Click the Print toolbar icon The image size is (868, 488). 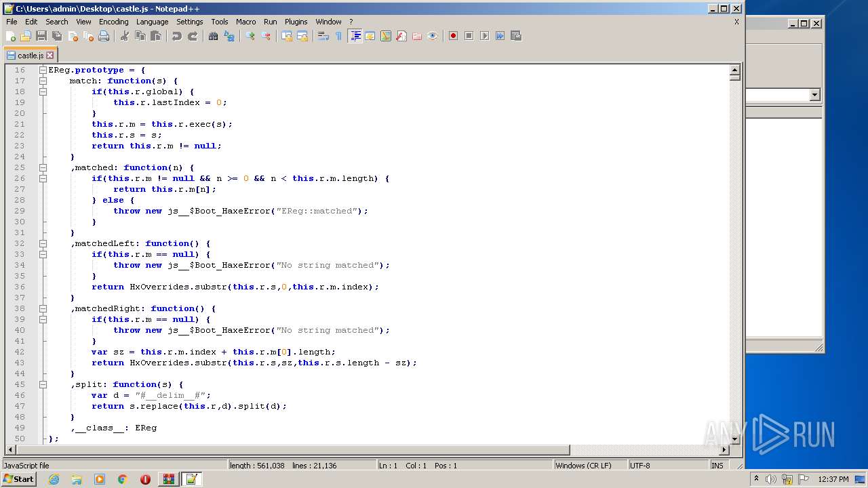tap(104, 36)
